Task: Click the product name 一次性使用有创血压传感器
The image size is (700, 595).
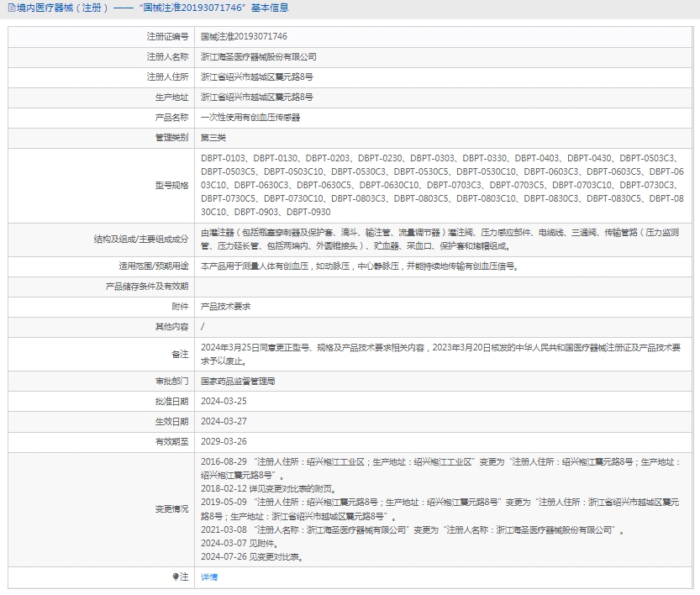Action: pyautogui.click(x=250, y=118)
